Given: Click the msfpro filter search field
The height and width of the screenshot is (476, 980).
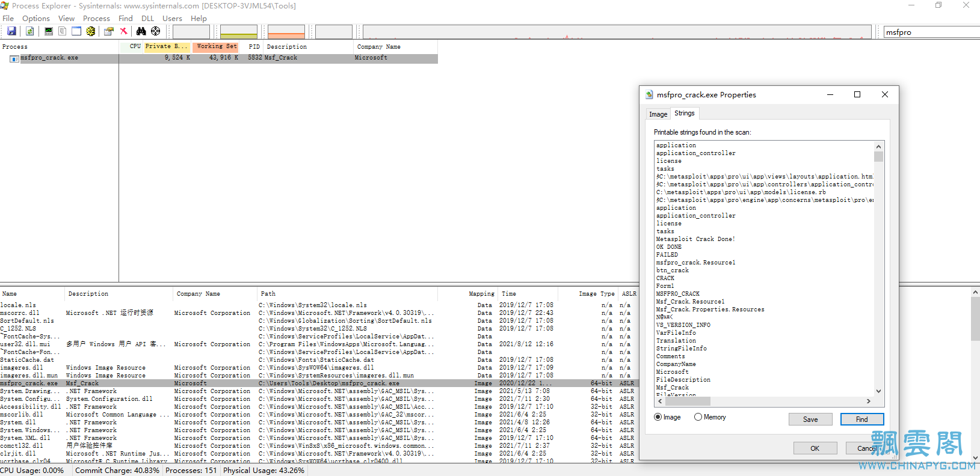Looking at the screenshot, I should pos(931,32).
